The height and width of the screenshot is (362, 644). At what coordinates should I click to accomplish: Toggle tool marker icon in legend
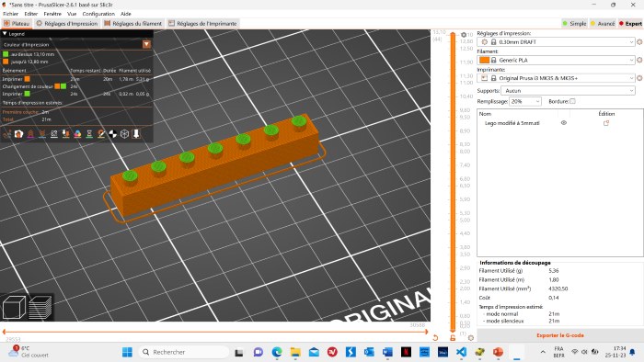(136, 134)
